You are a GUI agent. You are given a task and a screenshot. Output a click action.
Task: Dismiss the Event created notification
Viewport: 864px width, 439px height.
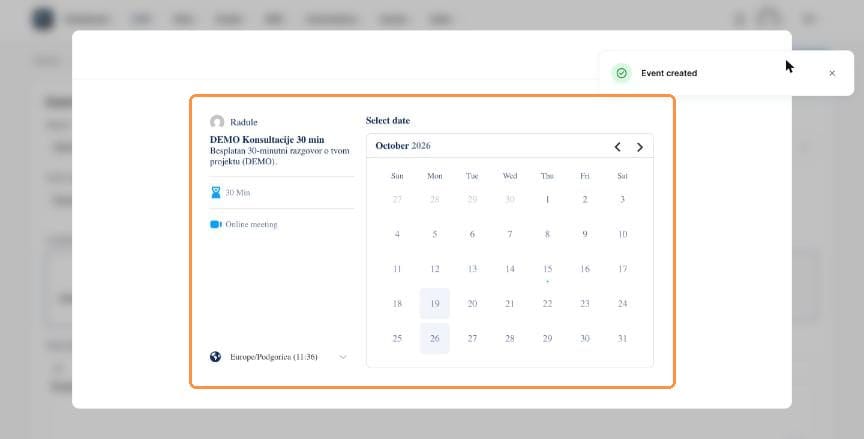[x=832, y=73]
